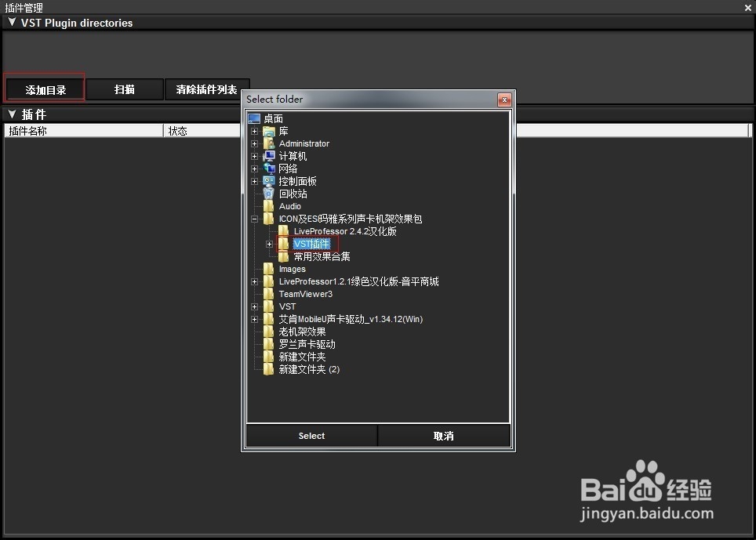Collapse the 插件 section triangle

coord(12,114)
